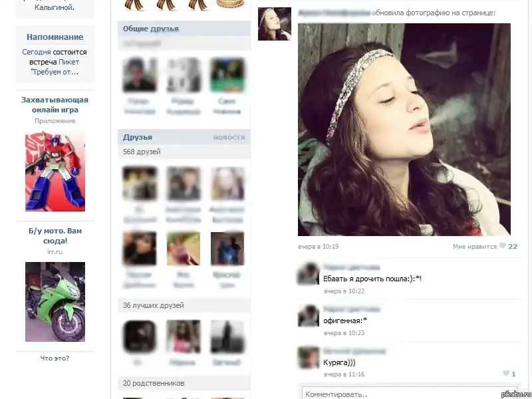Open the "Общие друзья" section header
This screenshot has width=532, height=399.
[151, 29]
